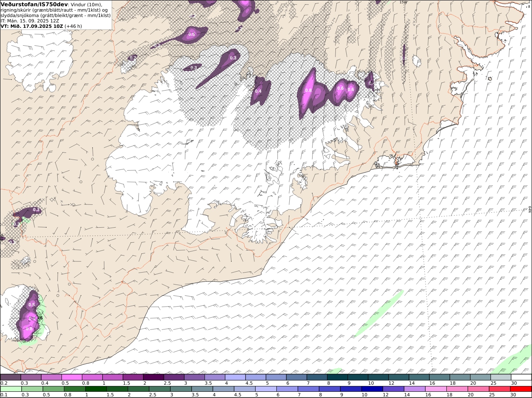532x398 pixels.
Task: Pick the light grey 25 swatch in snow legend
Action: coord(501,377)
